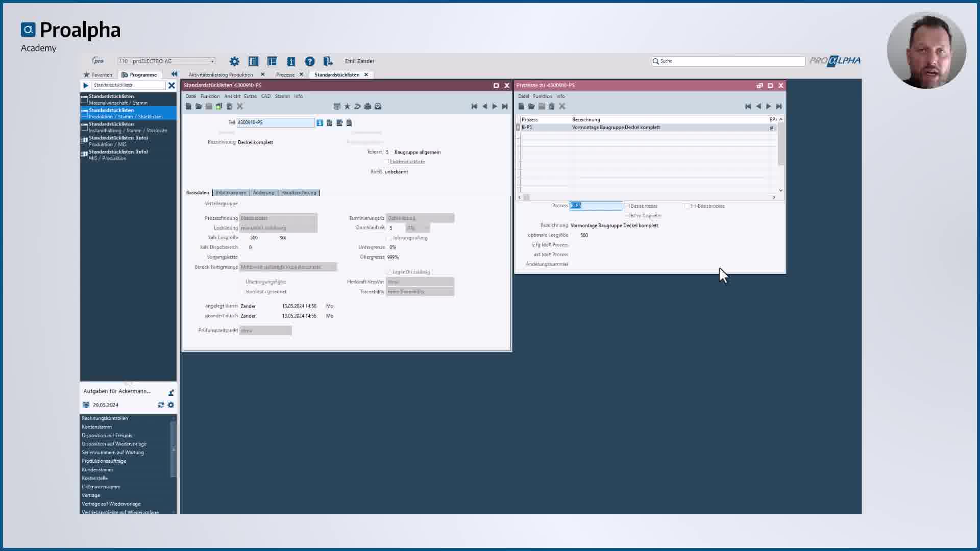Go to next record in Standardstücklisten window
Viewport: 980px width, 551px height.
point(495,106)
